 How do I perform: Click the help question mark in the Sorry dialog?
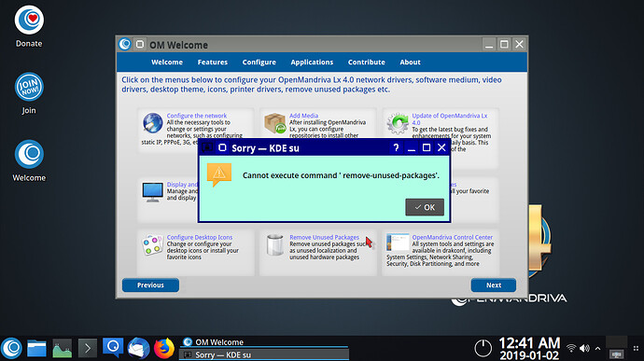[396, 147]
